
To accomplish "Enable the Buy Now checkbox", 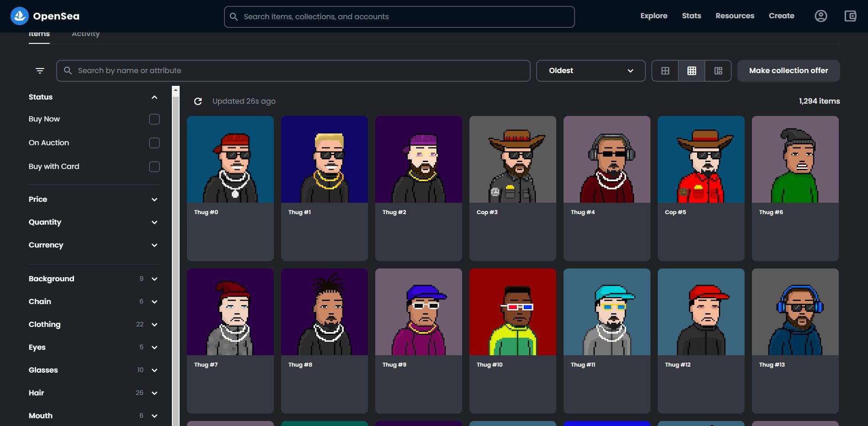I will tap(154, 119).
